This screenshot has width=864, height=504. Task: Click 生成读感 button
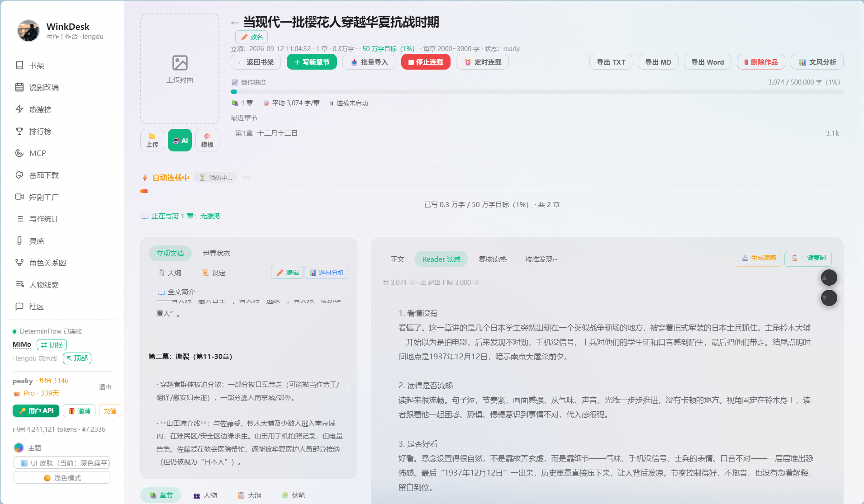point(758,258)
